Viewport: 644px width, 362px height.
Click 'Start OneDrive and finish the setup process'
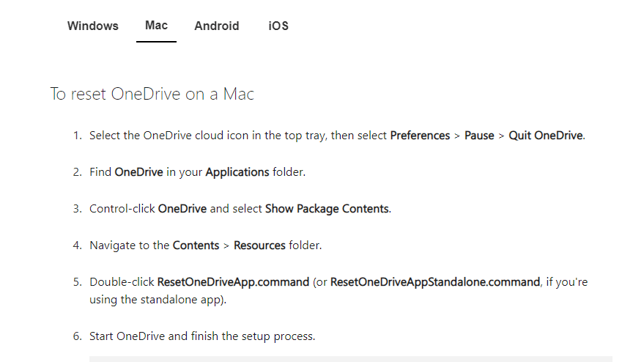(202, 336)
